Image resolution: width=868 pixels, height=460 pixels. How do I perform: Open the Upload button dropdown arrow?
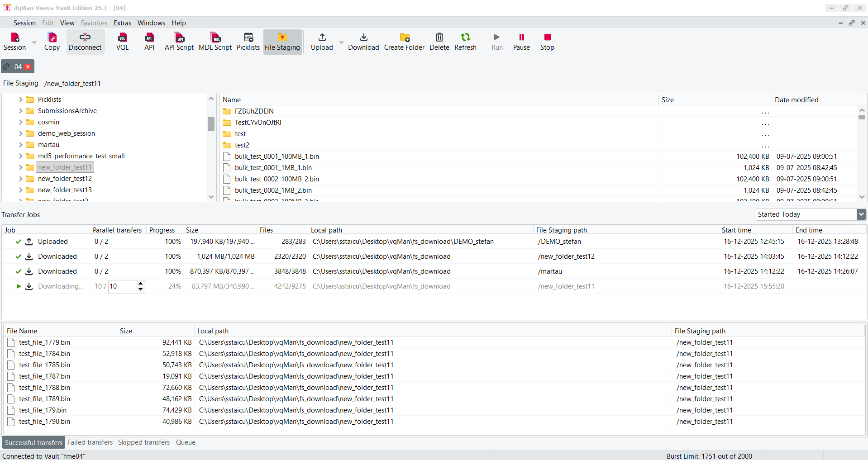pyautogui.click(x=342, y=42)
